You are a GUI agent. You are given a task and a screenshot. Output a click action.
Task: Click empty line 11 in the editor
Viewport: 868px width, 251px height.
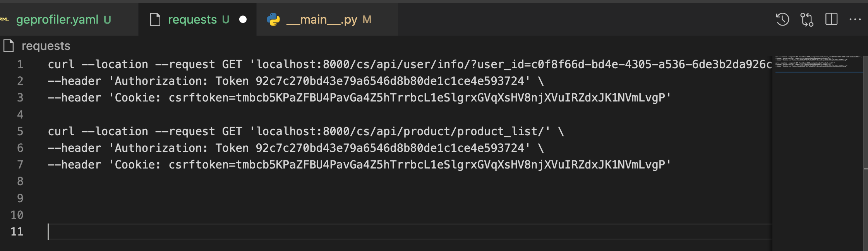pos(410,232)
